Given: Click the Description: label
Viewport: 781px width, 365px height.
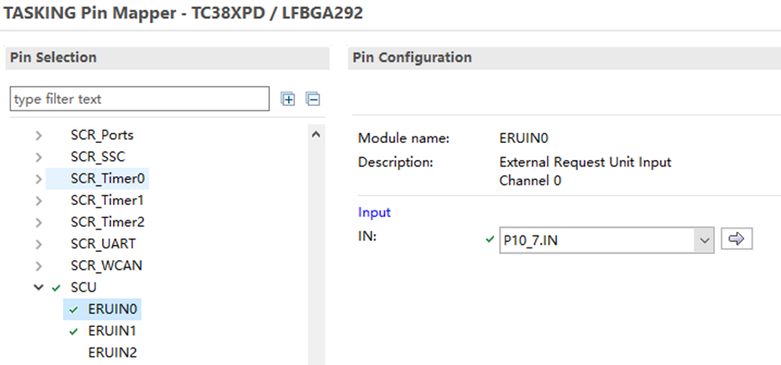Looking at the screenshot, I should pos(395,162).
